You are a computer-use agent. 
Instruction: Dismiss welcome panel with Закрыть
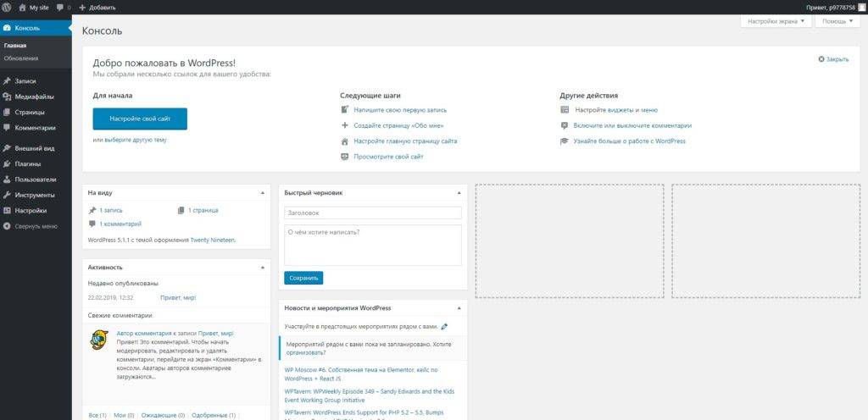click(x=833, y=59)
